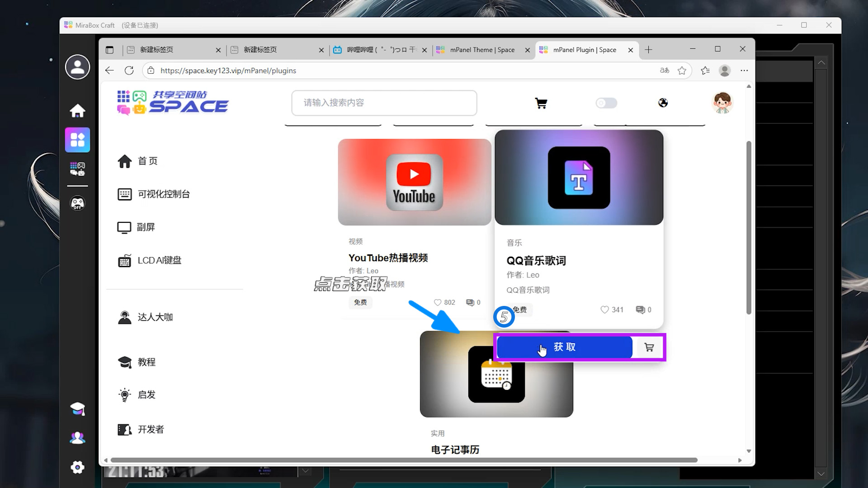The width and height of the screenshot is (868, 488).
Task: Open 启发 in the site sidebar
Action: 137,395
